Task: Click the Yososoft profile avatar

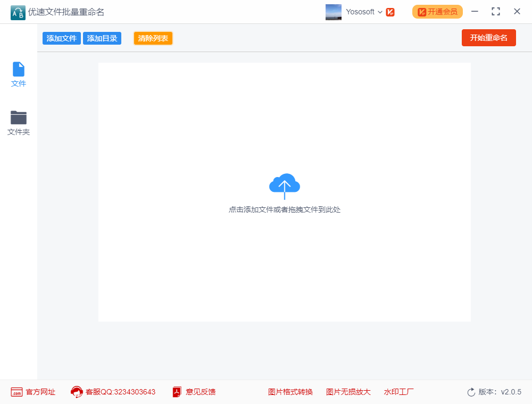Action: [x=334, y=11]
